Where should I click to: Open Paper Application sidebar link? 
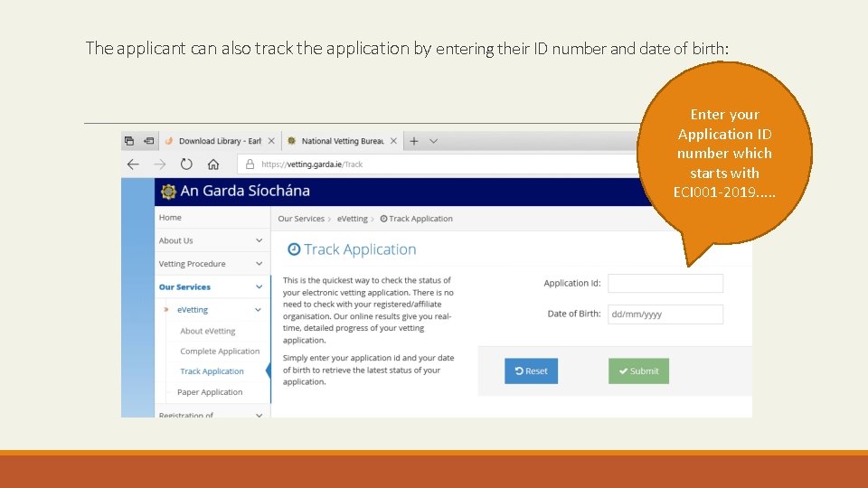pyautogui.click(x=210, y=392)
